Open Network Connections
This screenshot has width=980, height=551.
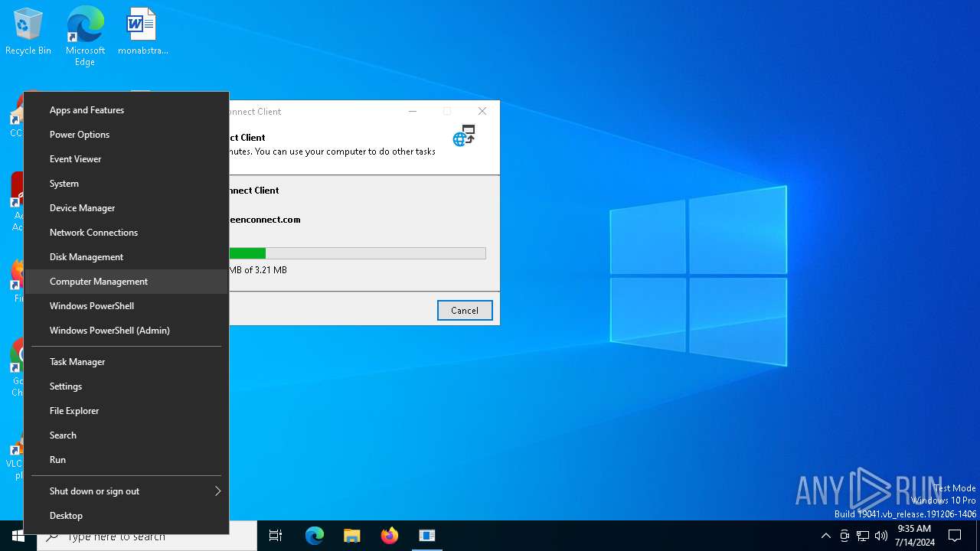point(126,233)
